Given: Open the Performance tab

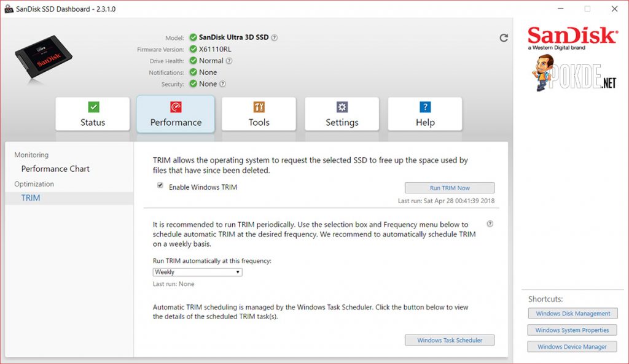Looking at the screenshot, I should (x=176, y=114).
